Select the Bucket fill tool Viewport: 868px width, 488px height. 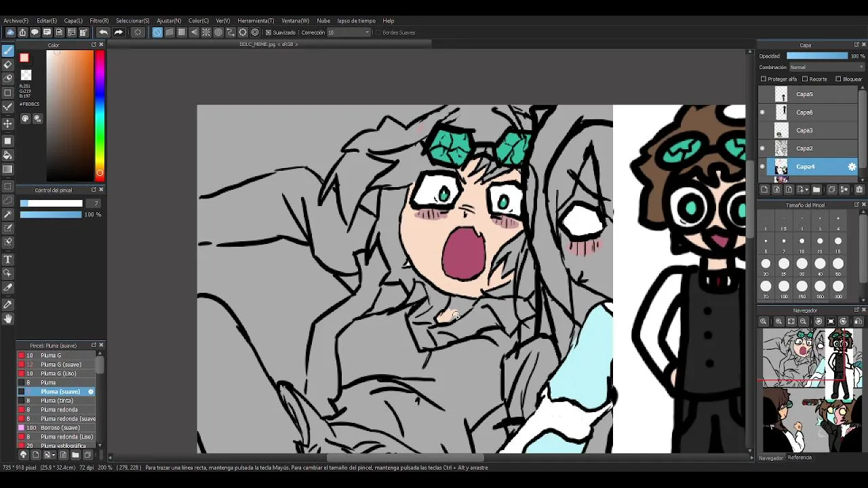pyautogui.click(x=8, y=155)
